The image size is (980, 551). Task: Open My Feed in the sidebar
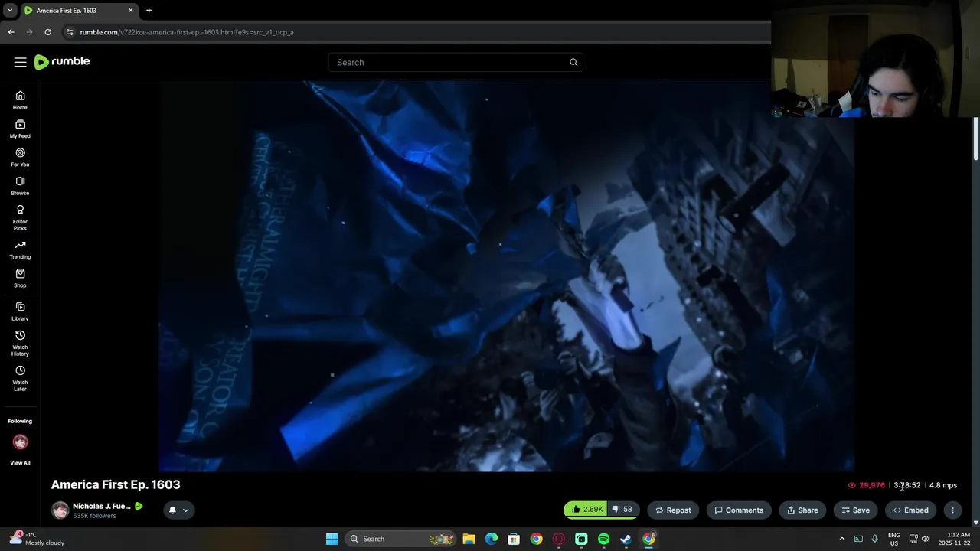click(20, 129)
